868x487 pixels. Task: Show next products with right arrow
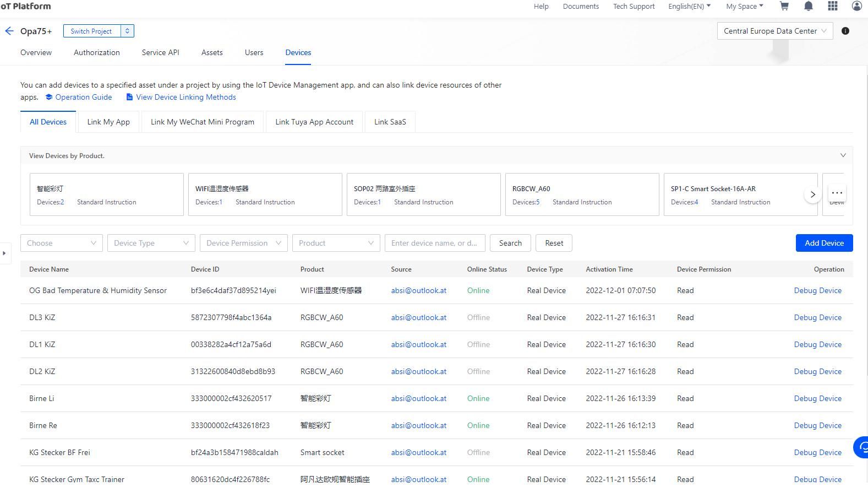coord(813,194)
